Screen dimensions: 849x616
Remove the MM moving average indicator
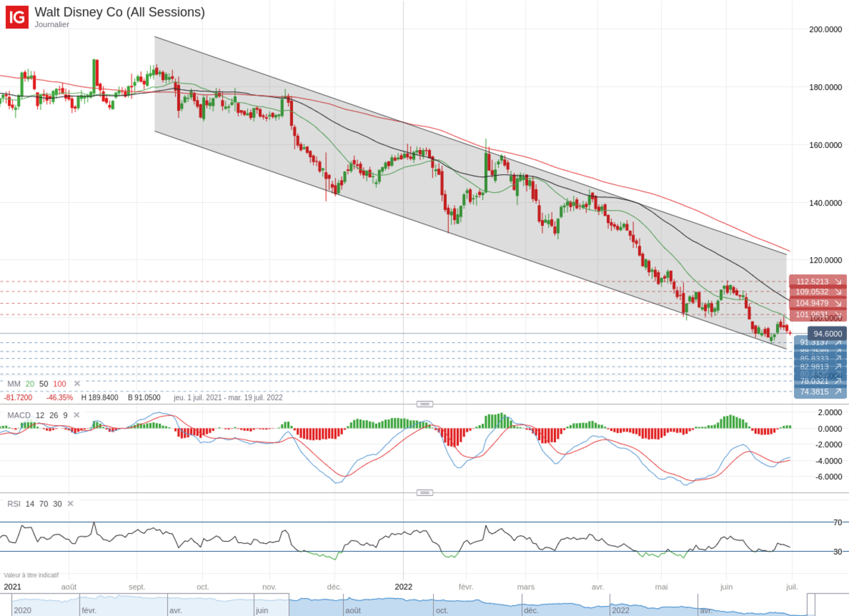pos(77,383)
